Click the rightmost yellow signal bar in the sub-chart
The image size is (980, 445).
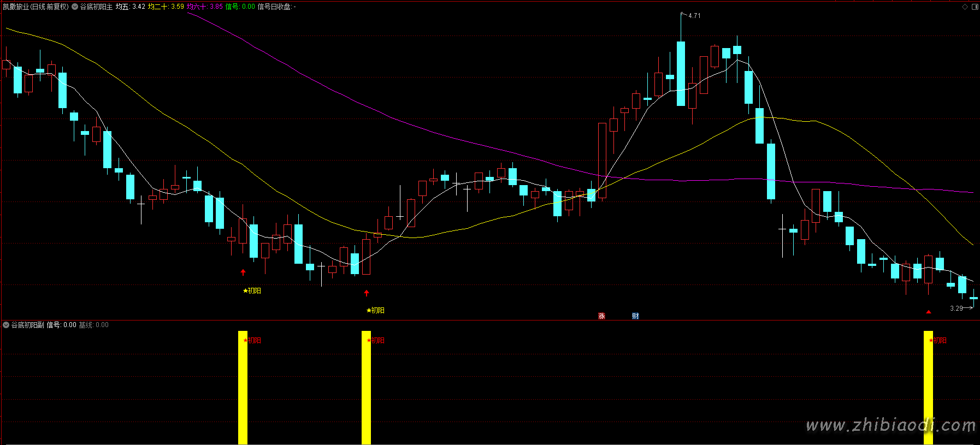click(928, 388)
